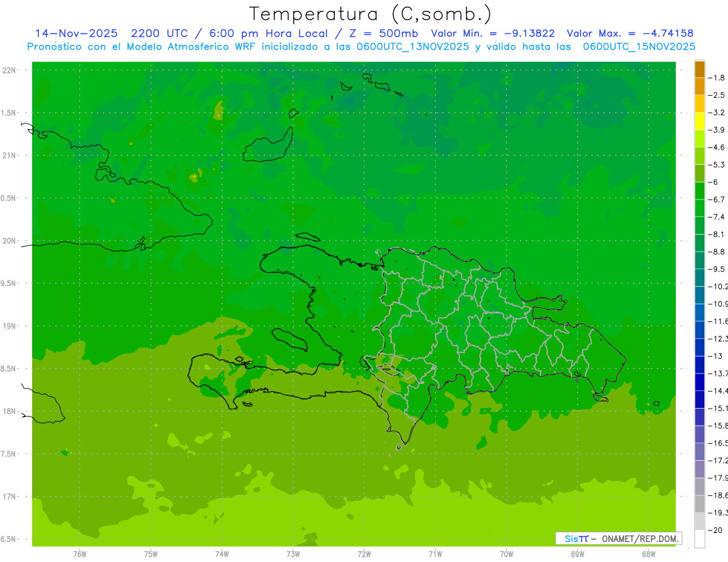Click the 'Temperatura (C,somb.)' map title
Viewport: 728px width, 562px height.
pos(371,14)
